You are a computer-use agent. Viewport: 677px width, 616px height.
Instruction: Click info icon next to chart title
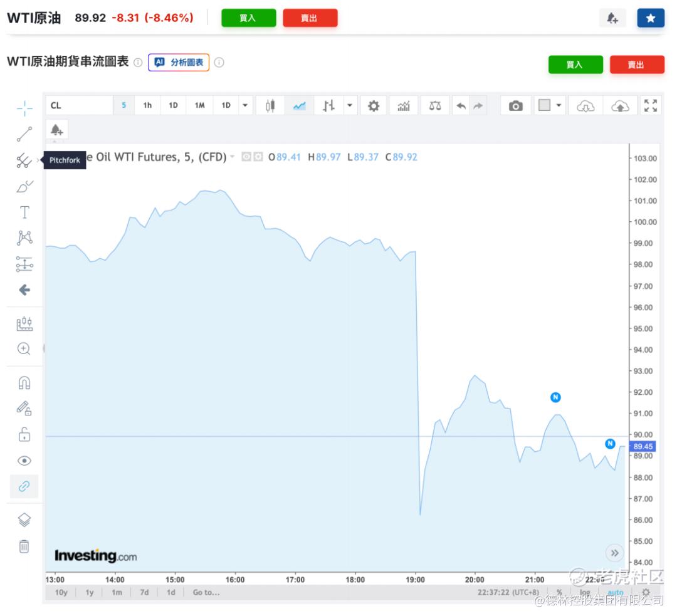click(x=138, y=63)
